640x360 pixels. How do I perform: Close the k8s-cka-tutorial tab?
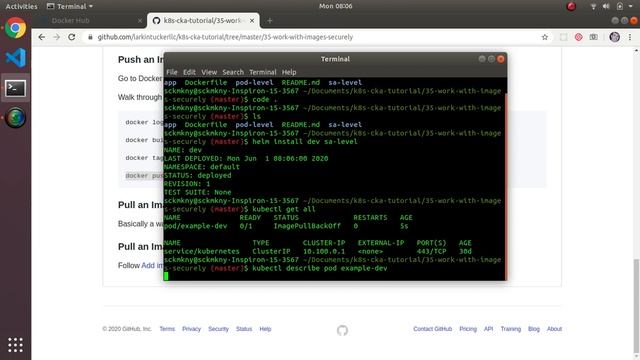pos(252,20)
